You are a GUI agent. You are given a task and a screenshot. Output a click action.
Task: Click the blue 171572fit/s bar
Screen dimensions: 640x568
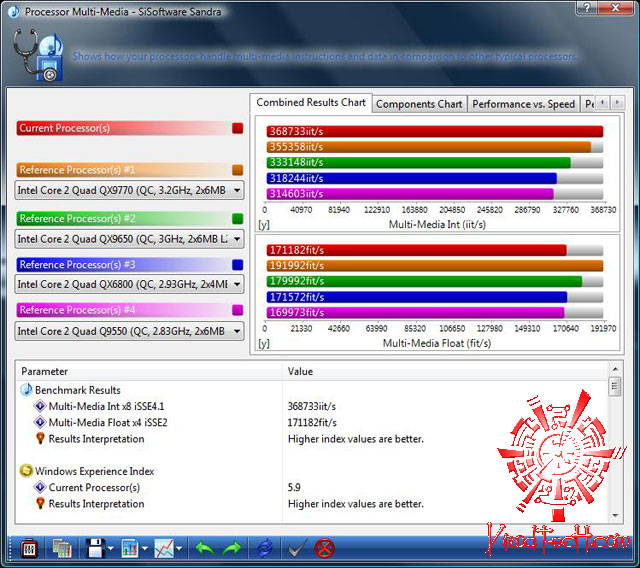[x=417, y=297]
